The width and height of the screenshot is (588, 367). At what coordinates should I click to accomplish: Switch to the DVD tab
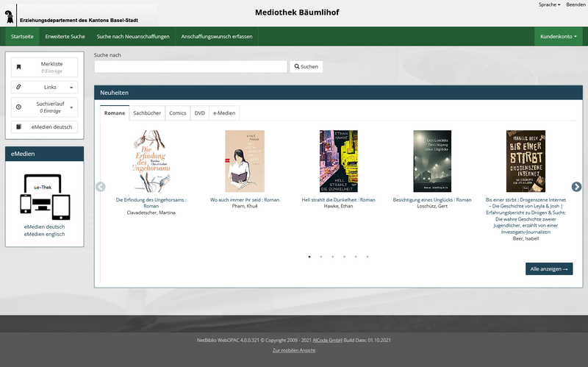point(200,113)
